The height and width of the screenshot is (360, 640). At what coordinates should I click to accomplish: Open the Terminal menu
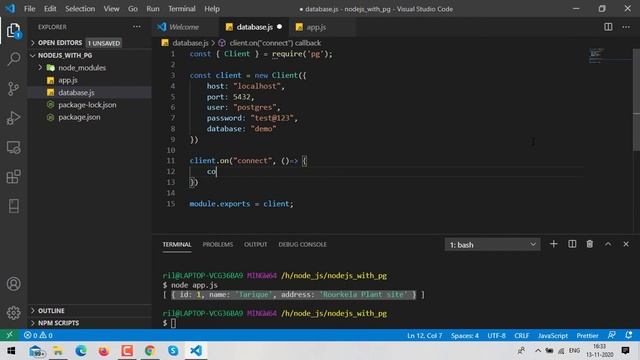point(182,9)
